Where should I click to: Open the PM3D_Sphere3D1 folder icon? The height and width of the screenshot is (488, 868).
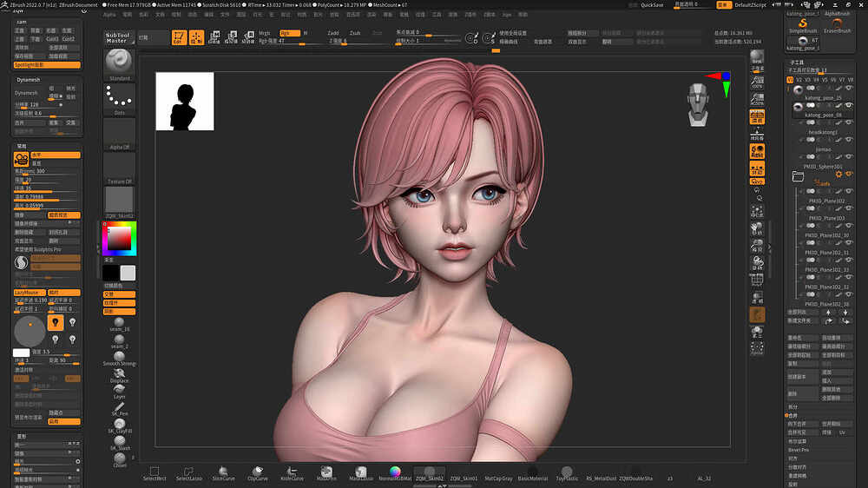(798, 176)
